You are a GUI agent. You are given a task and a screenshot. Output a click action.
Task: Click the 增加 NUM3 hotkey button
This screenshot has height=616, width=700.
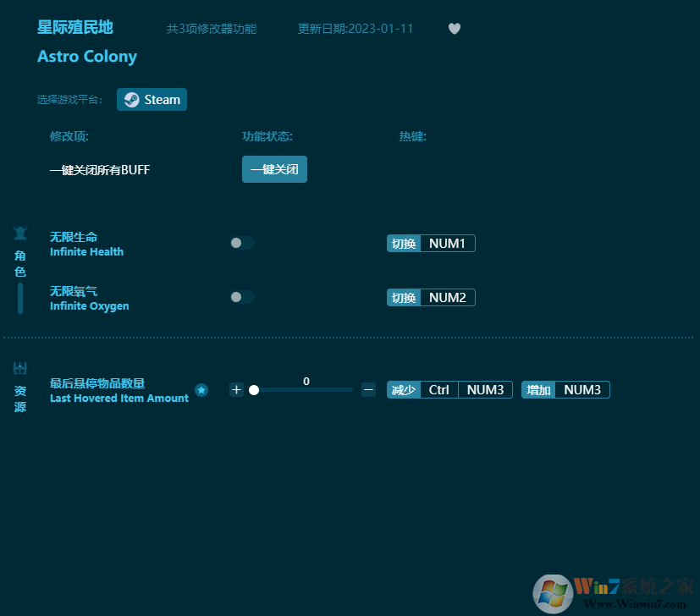[565, 390]
